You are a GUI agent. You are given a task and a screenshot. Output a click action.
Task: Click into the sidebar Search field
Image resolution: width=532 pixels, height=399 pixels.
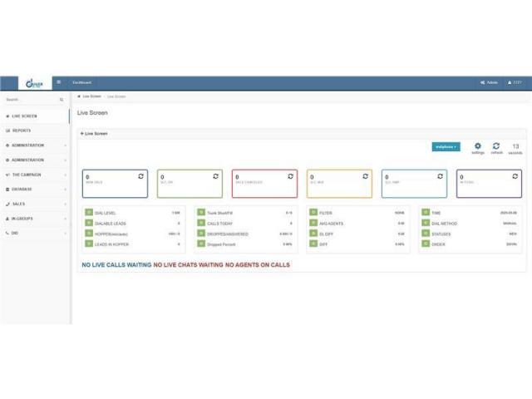point(29,100)
